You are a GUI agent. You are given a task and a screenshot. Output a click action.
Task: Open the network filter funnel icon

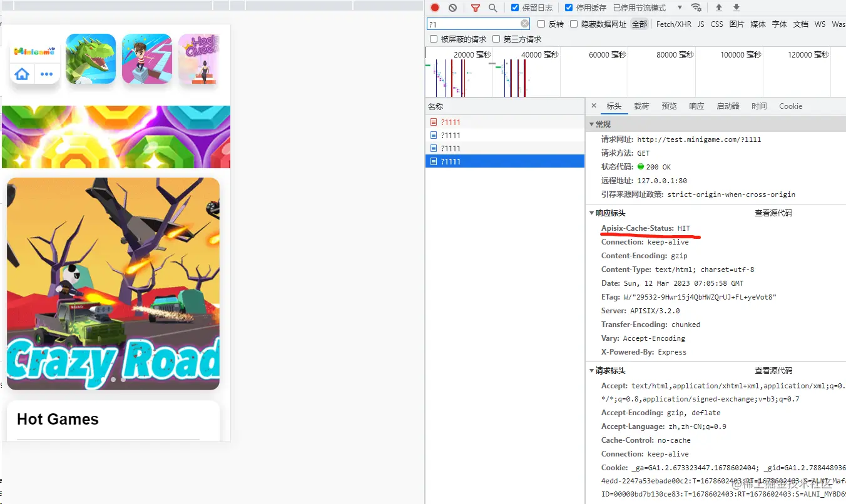tap(476, 8)
